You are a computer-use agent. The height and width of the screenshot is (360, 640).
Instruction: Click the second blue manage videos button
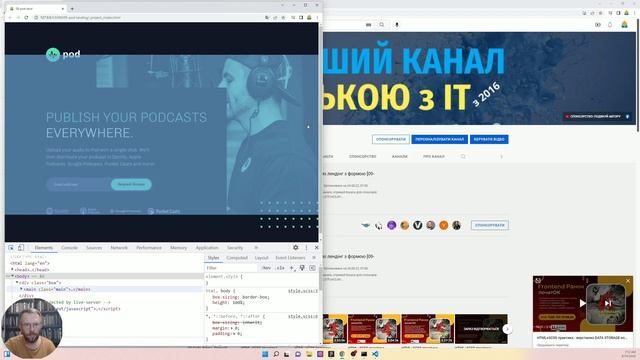pos(489,139)
